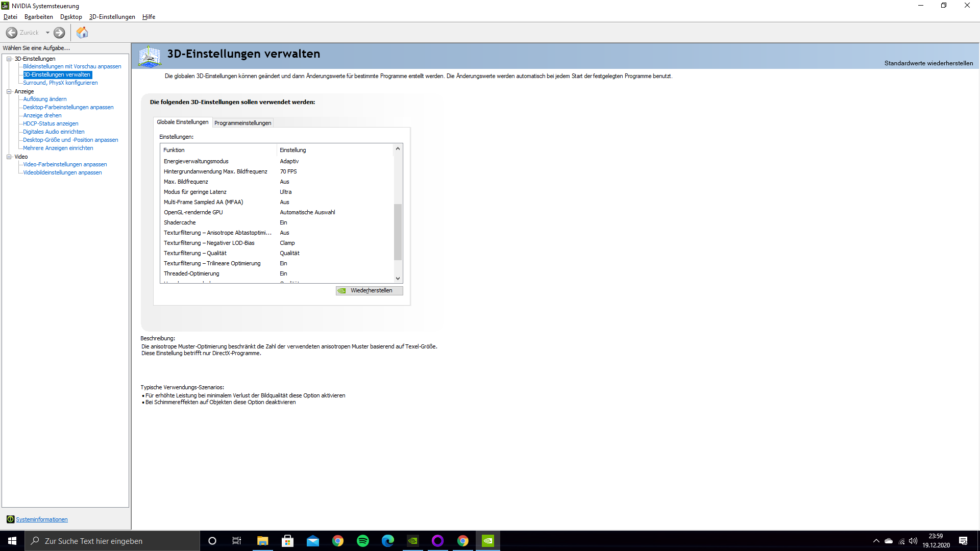This screenshot has height=551, width=980.
Task: Open the 3D-Einstellungen menu
Action: (112, 17)
